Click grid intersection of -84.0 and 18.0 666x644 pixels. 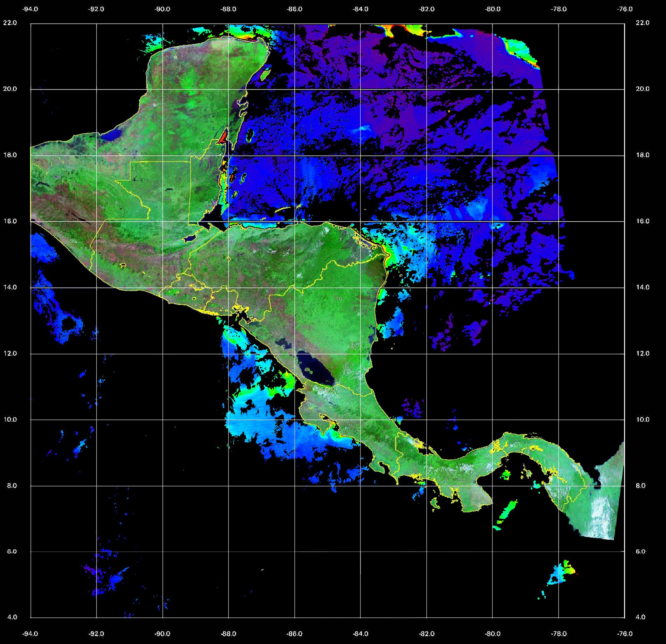coord(360,155)
